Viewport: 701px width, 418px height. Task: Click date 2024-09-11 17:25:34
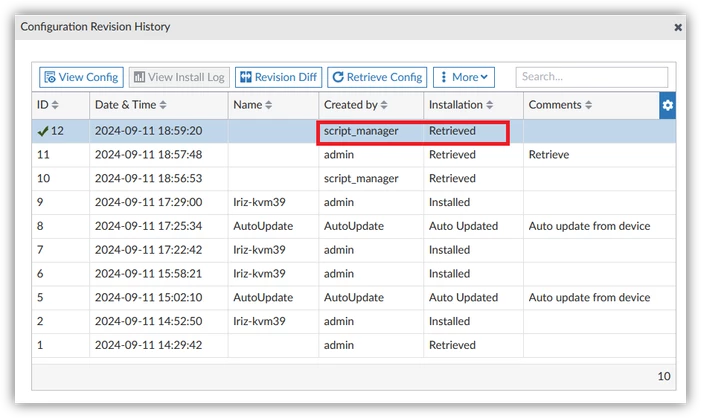(148, 226)
